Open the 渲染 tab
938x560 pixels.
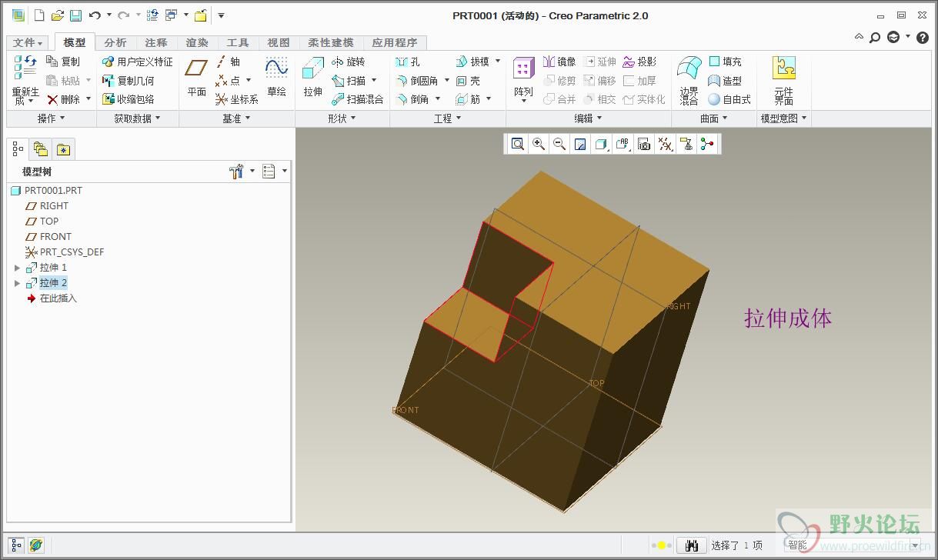197,43
